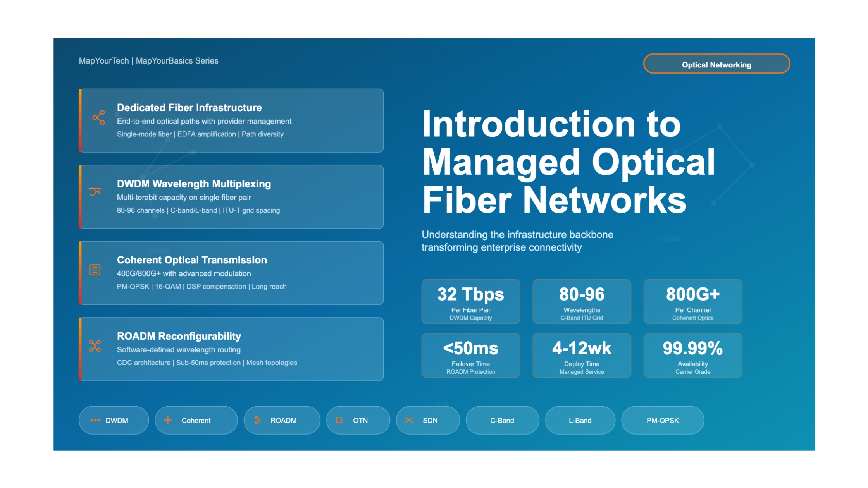Screen dimensions: 868x488
Task: Click the 80-96 Wavelengths stat card
Action: (582, 302)
